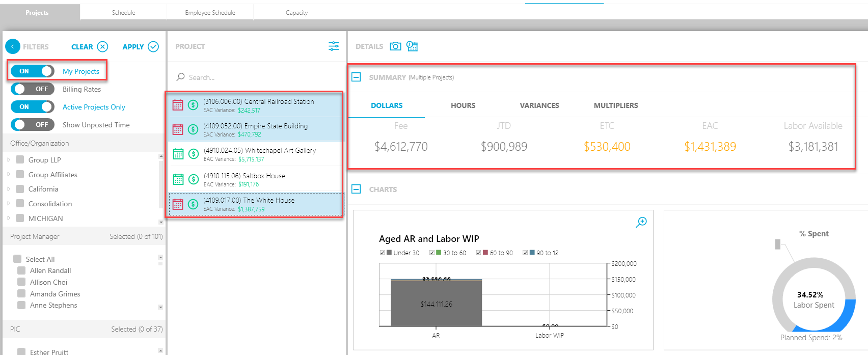Check the Allen Randall project manager checkbox
868x355 pixels.
[21, 270]
